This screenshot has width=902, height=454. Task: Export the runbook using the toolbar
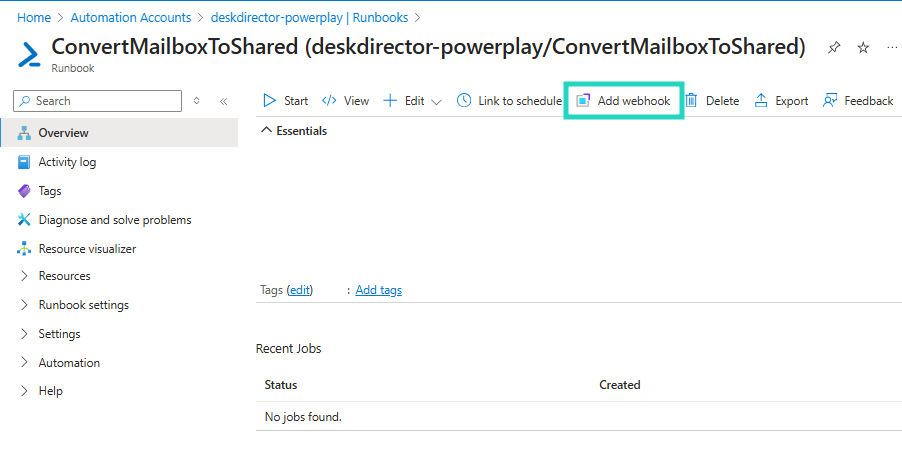click(x=761, y=101)
